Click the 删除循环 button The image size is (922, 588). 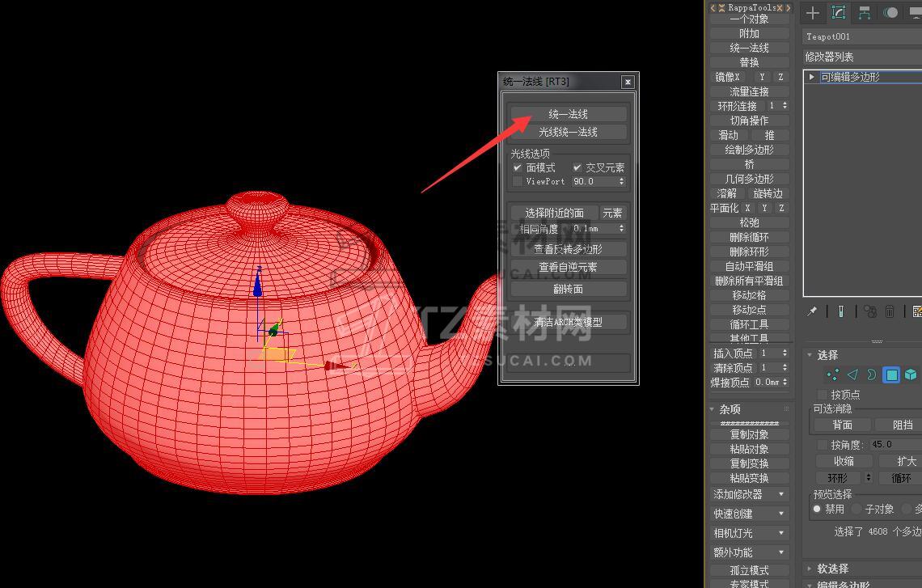[x=749, y=237]
